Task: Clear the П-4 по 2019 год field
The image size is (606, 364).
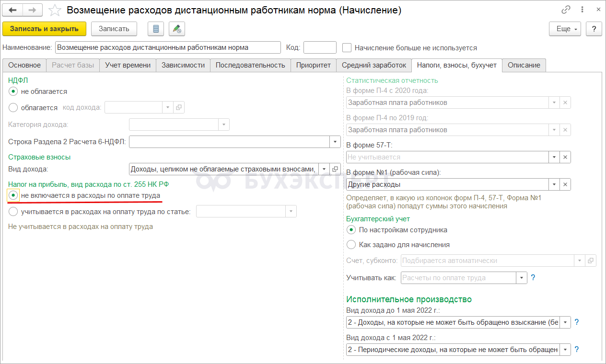Action: [x=565, y=130]
